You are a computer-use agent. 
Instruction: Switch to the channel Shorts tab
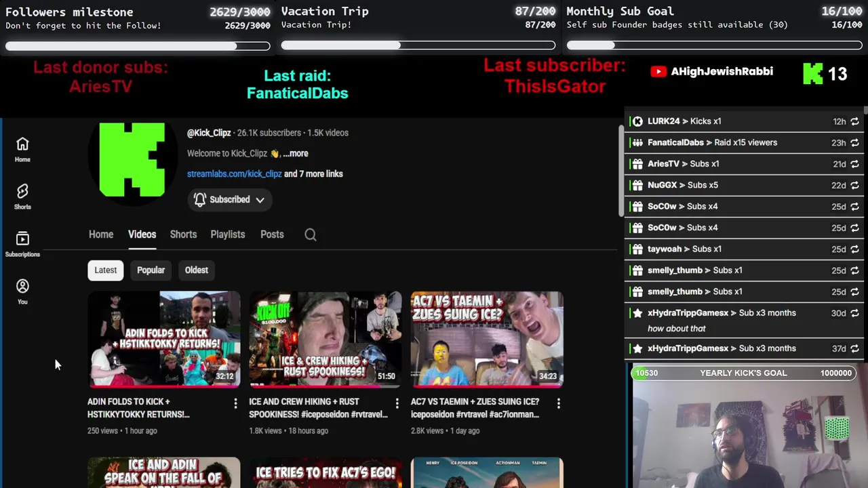coord(183,235)
